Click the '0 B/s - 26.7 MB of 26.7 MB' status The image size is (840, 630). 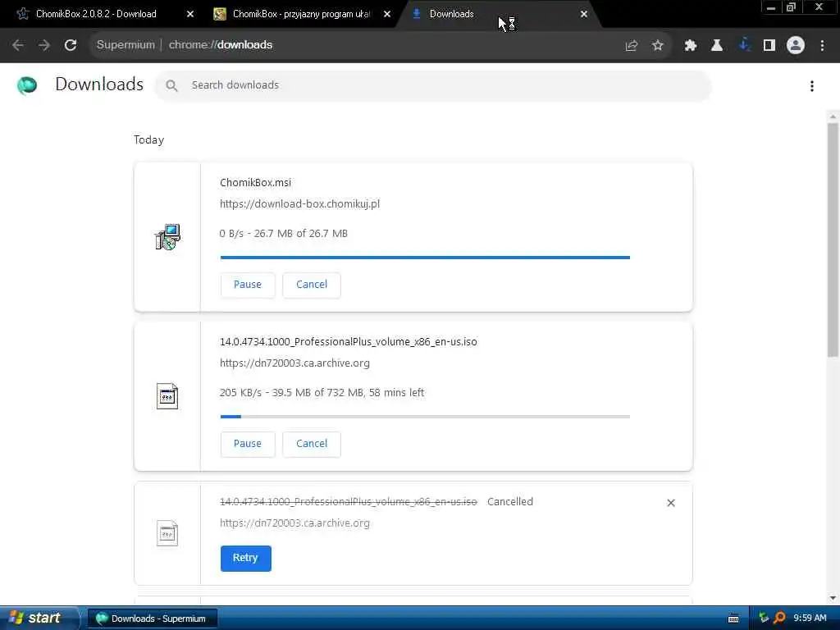pyautogui.click(x=283, y=234)
